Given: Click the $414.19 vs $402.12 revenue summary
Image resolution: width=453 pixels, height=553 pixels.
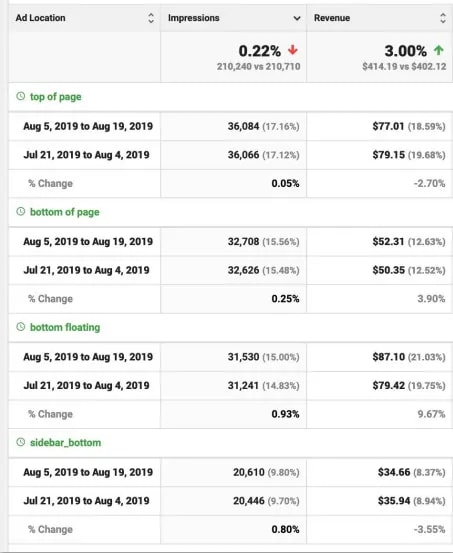Looking at the screenshot, I should 404,67.
